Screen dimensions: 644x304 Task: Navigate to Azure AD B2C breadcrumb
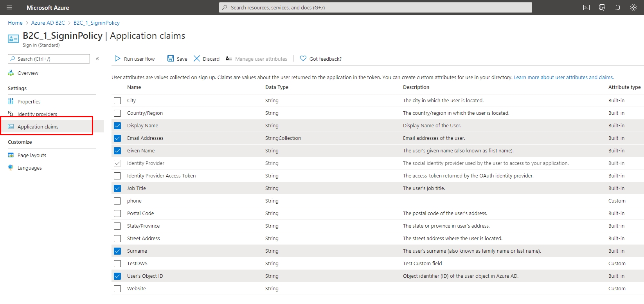click(48, 23)
